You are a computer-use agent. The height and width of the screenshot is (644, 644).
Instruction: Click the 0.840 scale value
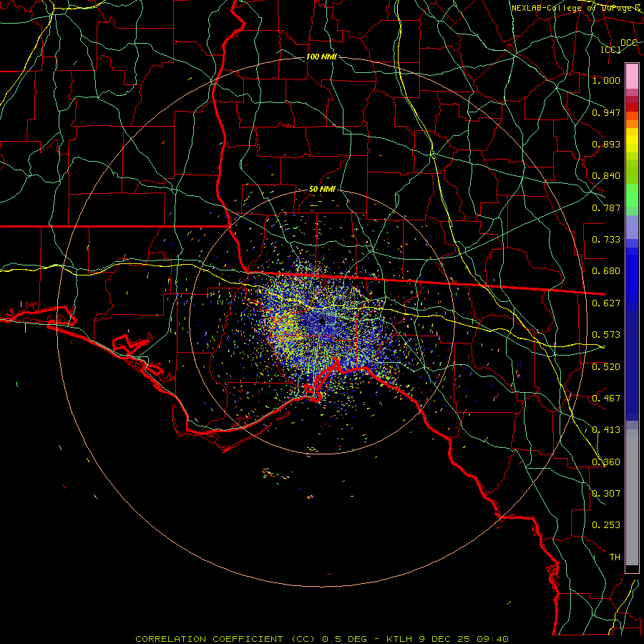(x=606, y=176)
